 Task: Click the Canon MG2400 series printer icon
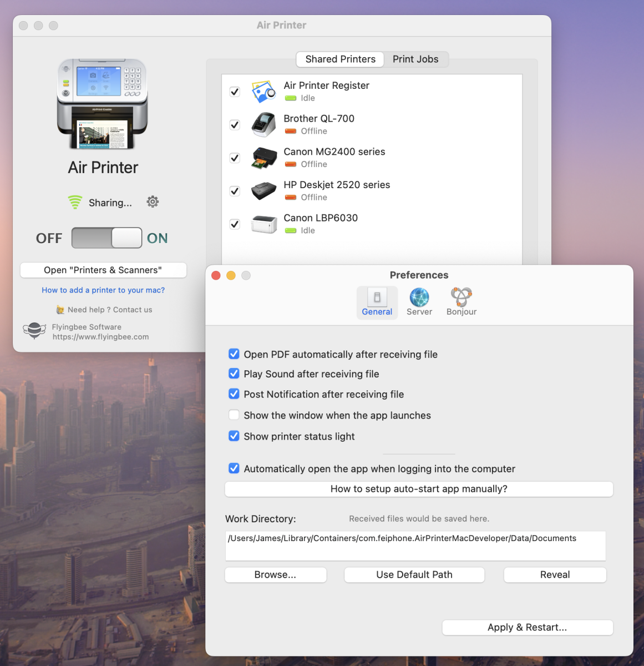264,158
